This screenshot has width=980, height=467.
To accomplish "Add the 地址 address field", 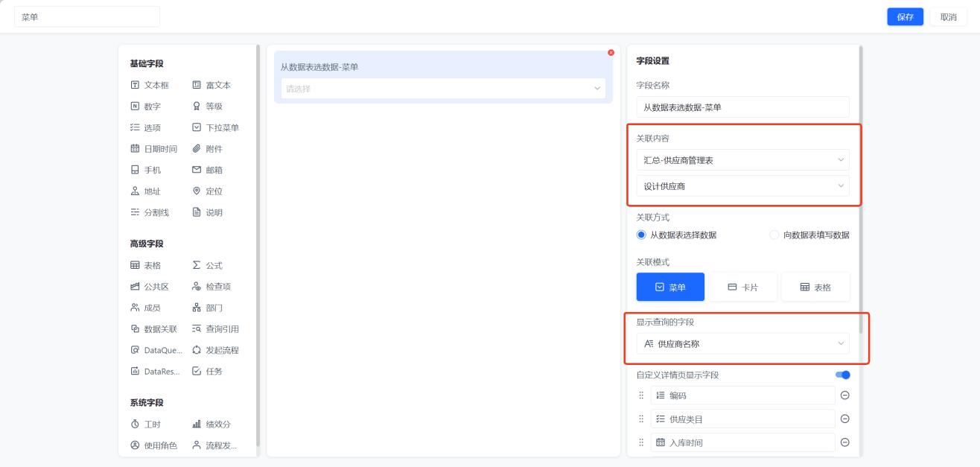I will tap(145, 191).
